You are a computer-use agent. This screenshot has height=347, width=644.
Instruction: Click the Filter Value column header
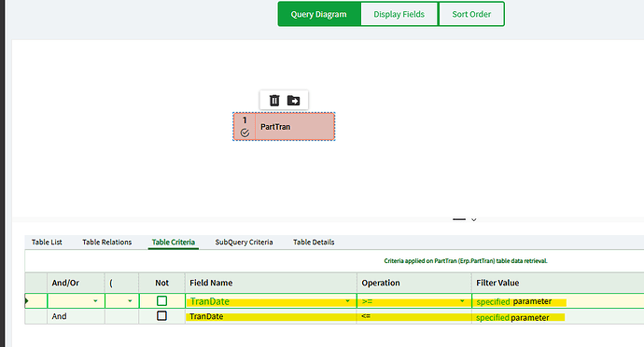[x=558, y=283]
